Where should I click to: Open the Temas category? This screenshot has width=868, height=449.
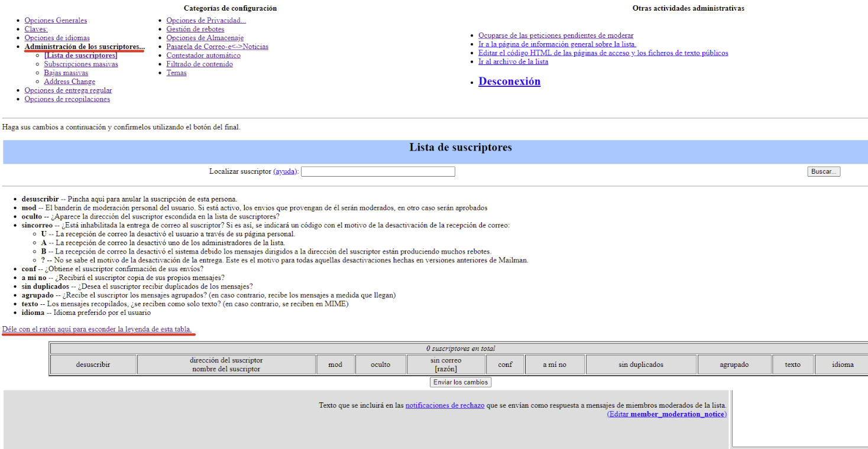tap(177, 73)
